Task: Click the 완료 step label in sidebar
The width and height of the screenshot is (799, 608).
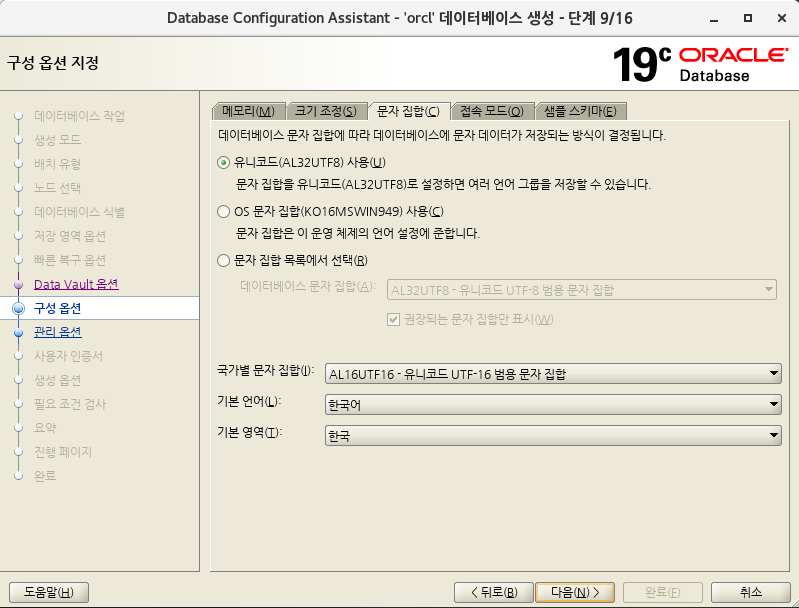Action: [45, 476]
